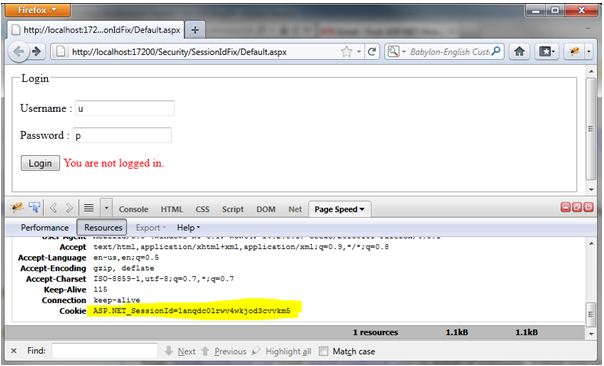Image resolution: width=604 pixels, height=366 pixels.
Task: Open Firebug toolbar dropdown arrow
Action: pos(589,51)
